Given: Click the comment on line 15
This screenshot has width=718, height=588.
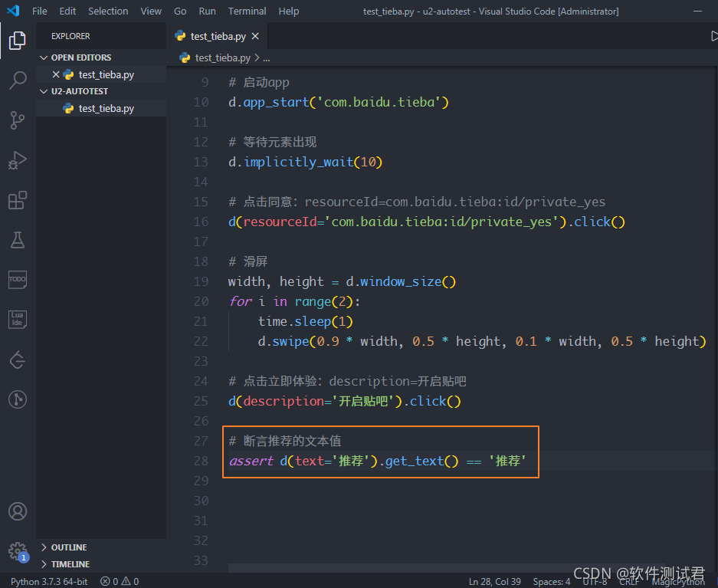Looking at the screenshot, I should coord(417,202).
